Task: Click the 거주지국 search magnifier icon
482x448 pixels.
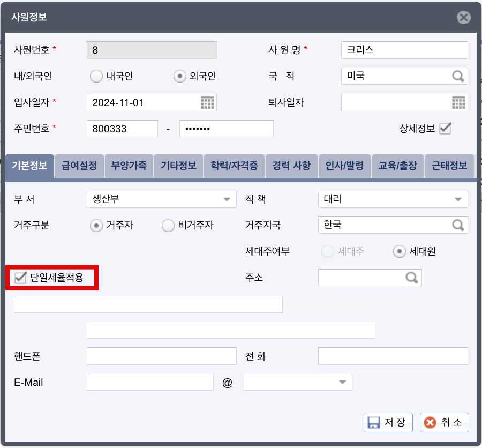Action: tap(458, 225)
